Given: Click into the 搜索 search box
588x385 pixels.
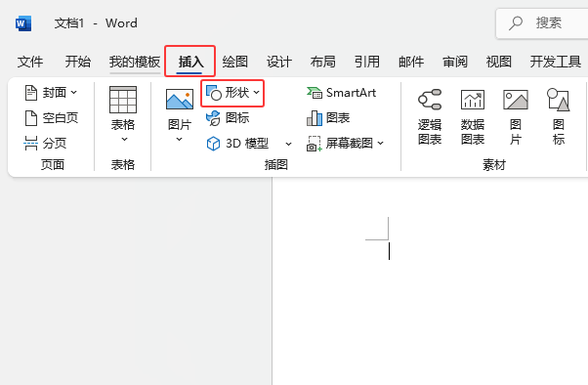Looking at the screenshot, I should (542, 23).
